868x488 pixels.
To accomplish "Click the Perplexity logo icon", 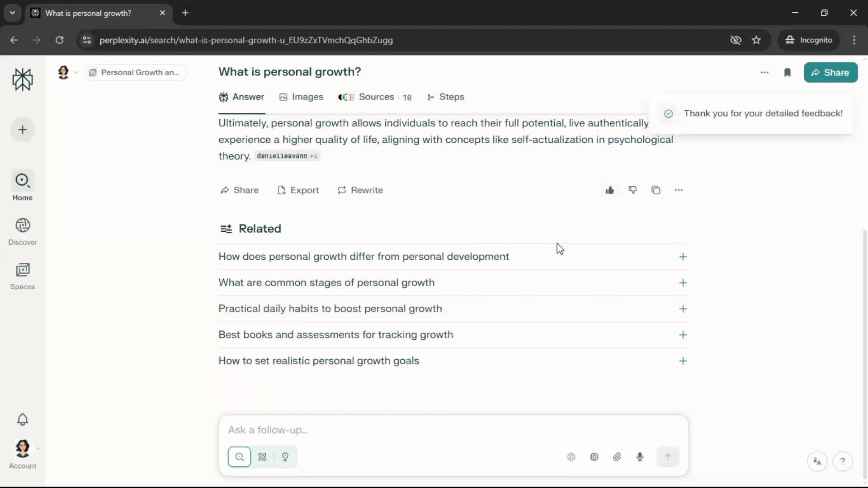I will pos(23,80).
